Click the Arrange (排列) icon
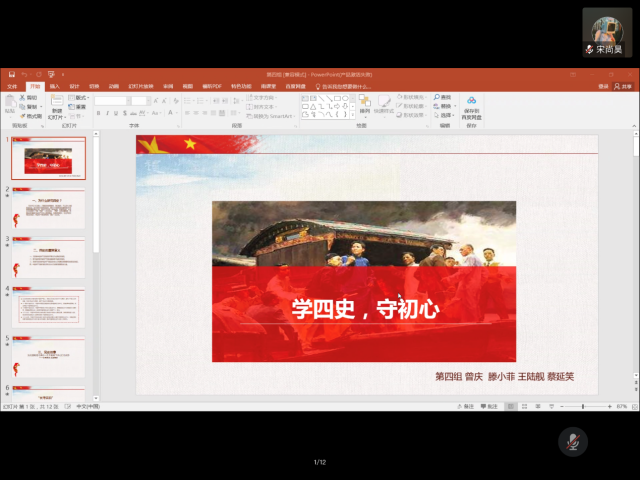This screenshot has width=640, height=480. point(365,102)
